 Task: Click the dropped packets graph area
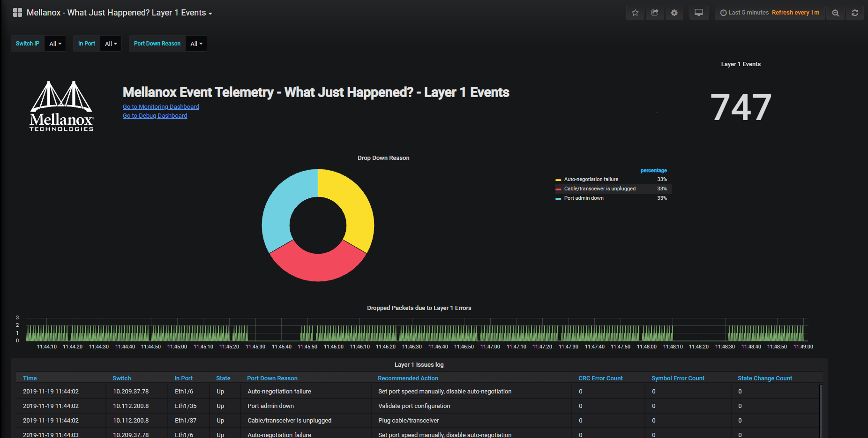(x=417, y=329)
